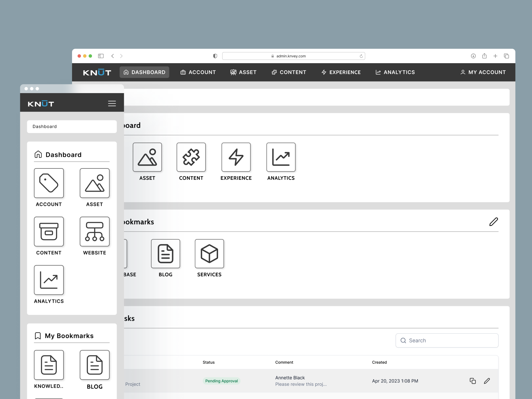The image size is (532, 399).
Task: Select EXPERIENCE in the top navigation
Action: click(341, 72)
